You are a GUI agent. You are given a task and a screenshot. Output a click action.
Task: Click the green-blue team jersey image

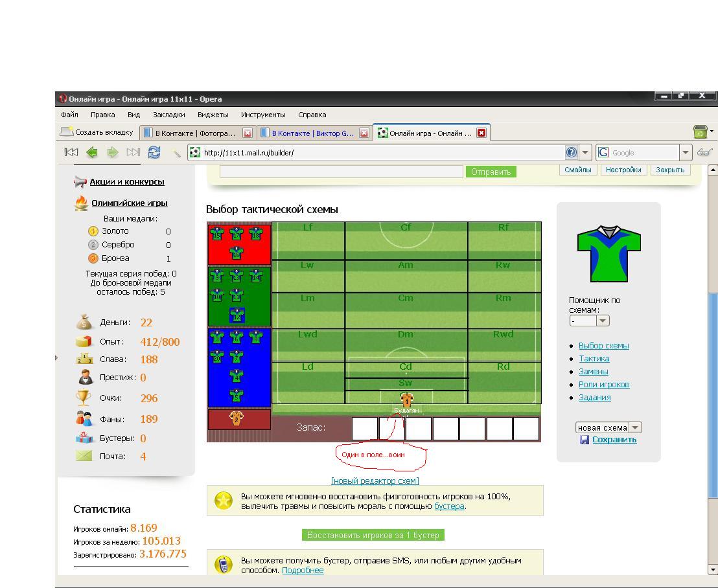608,253
